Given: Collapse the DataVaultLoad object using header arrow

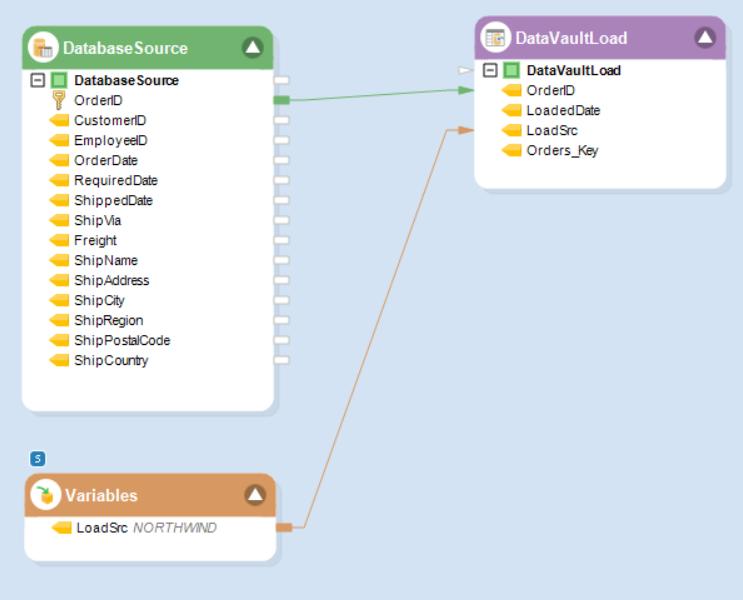Looking at the screenshot, I should point(705,38).
